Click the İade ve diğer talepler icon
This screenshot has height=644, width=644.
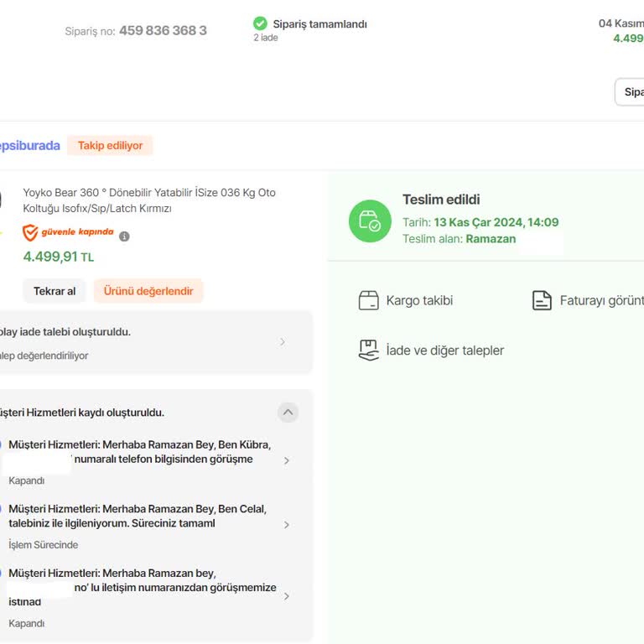(368, 351)
